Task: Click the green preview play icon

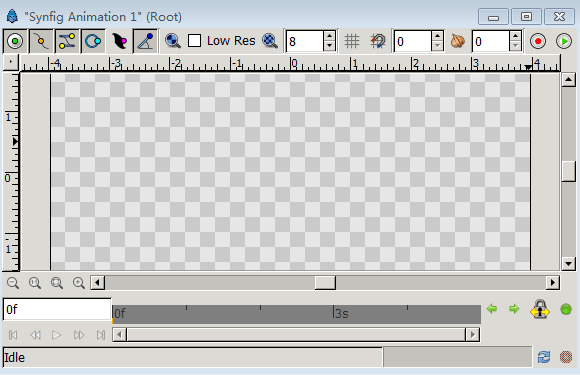Action: [x=564, y=41]
